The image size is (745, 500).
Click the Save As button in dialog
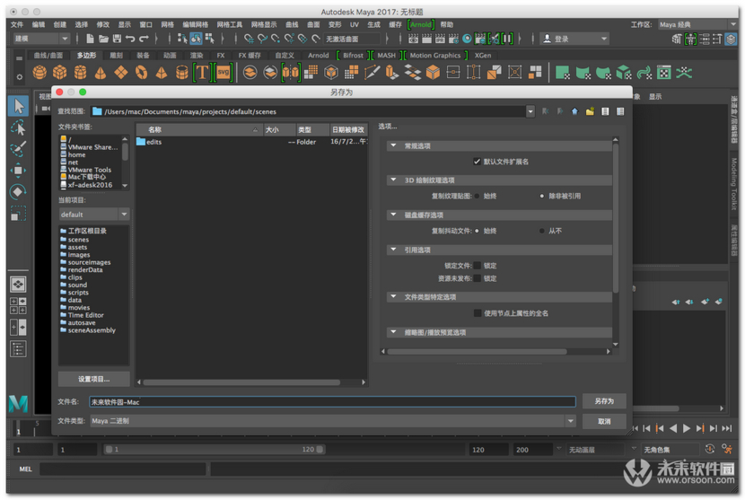[x=604, y=401]
